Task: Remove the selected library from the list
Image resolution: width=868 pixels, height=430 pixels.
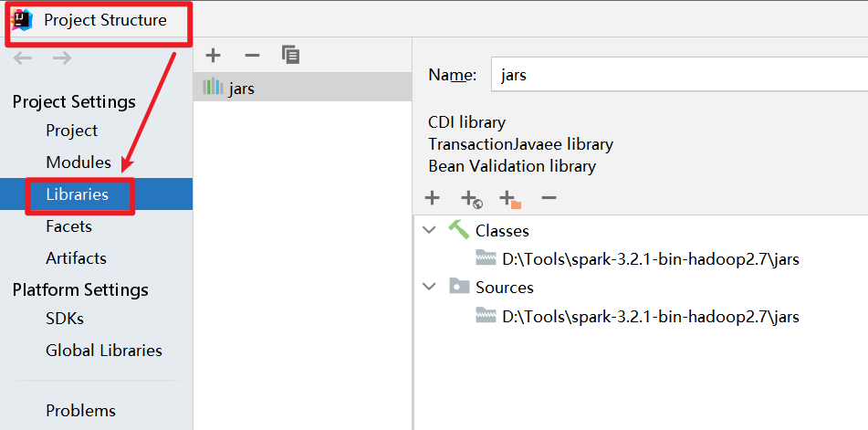Action: [x=252, y=56]
